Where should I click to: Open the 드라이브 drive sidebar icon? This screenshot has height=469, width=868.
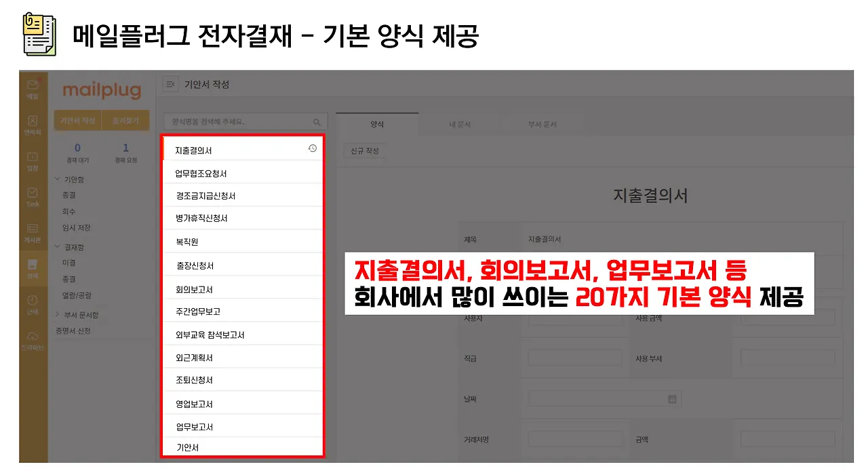(32, 341)
